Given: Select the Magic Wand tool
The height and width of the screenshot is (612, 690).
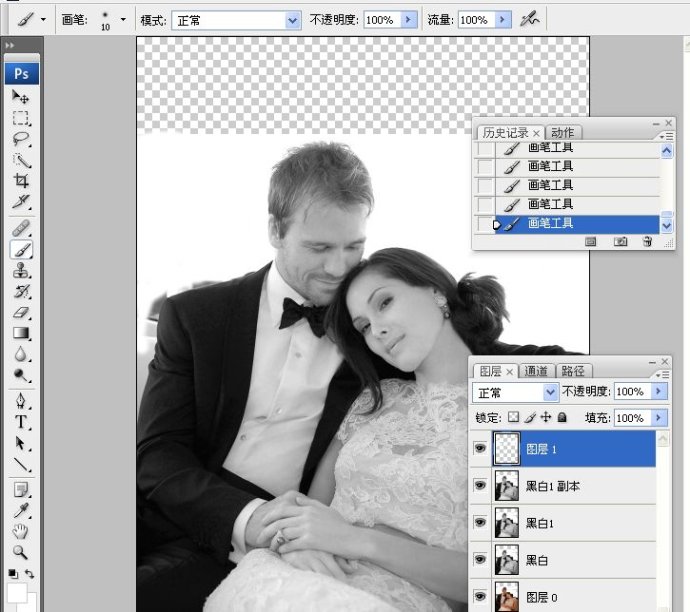Looking at the screenshot, I should (x=20, y=160).
